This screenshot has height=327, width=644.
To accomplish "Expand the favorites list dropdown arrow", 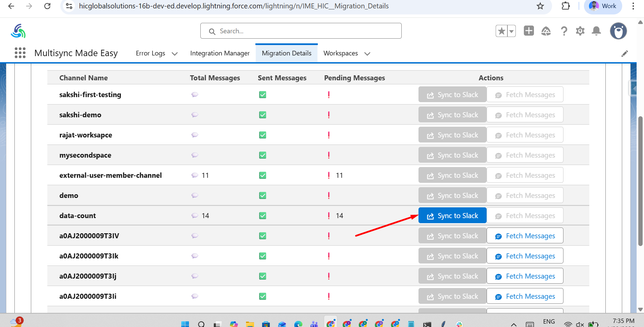I will (x=511, y=31).
